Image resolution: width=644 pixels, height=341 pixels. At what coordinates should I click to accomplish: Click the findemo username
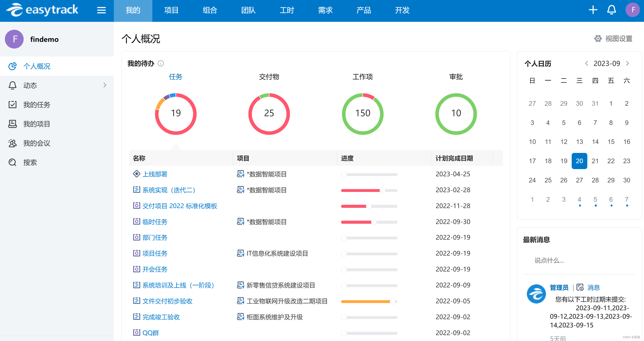44,39
